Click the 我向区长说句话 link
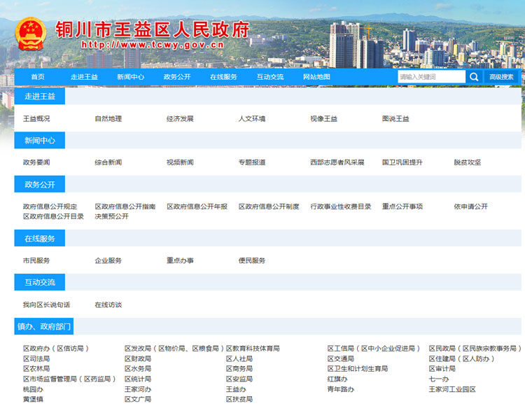 (46, 304)
